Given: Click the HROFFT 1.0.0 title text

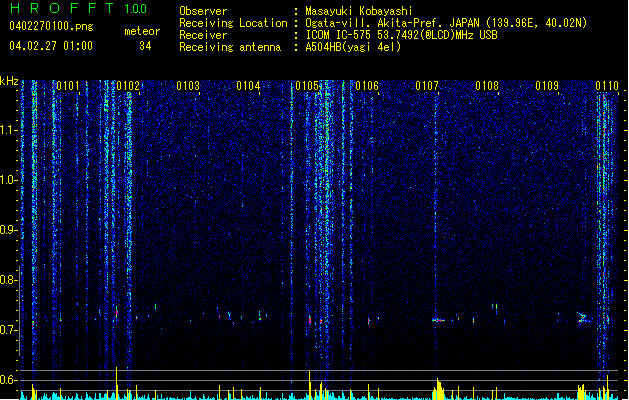Looking at the screenshot, I should click(x=78, y=8).
